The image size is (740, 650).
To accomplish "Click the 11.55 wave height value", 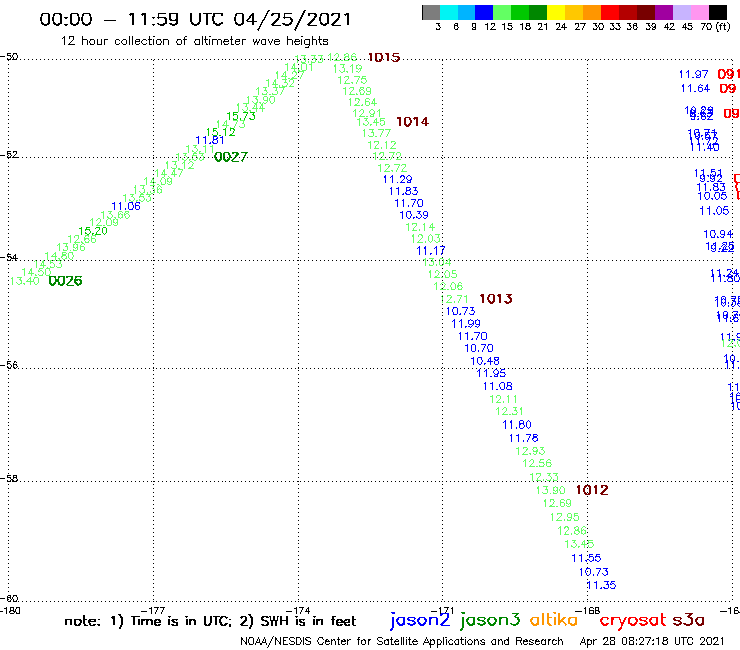I will coord(586,558).
